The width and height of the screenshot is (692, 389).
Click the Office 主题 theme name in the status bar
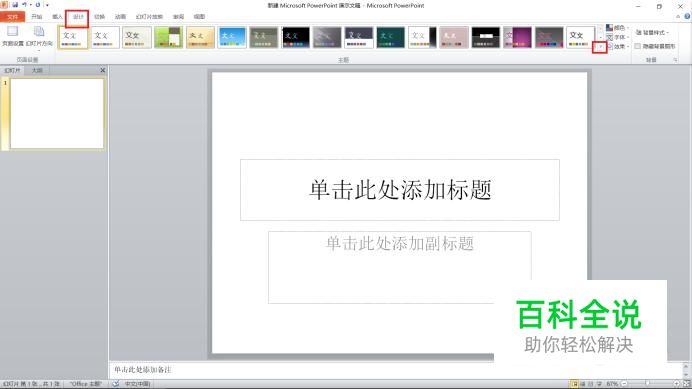pos(86,384)
